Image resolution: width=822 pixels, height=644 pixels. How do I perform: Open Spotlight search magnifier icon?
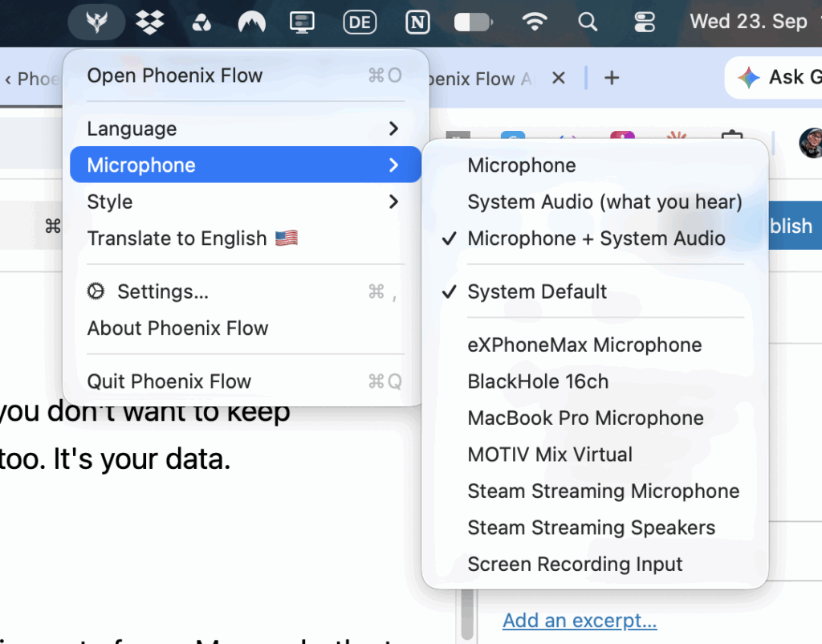(588, 22)
